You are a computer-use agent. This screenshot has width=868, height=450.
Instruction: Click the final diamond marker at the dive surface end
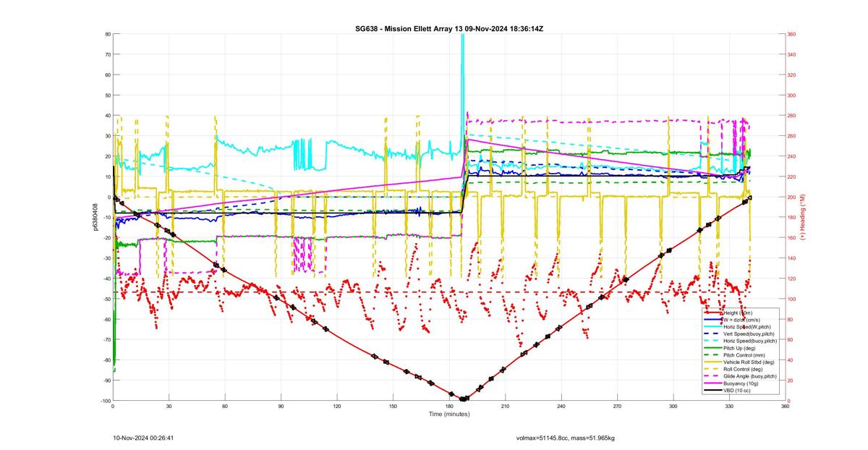pyautogui.click(x=749, y=198)
